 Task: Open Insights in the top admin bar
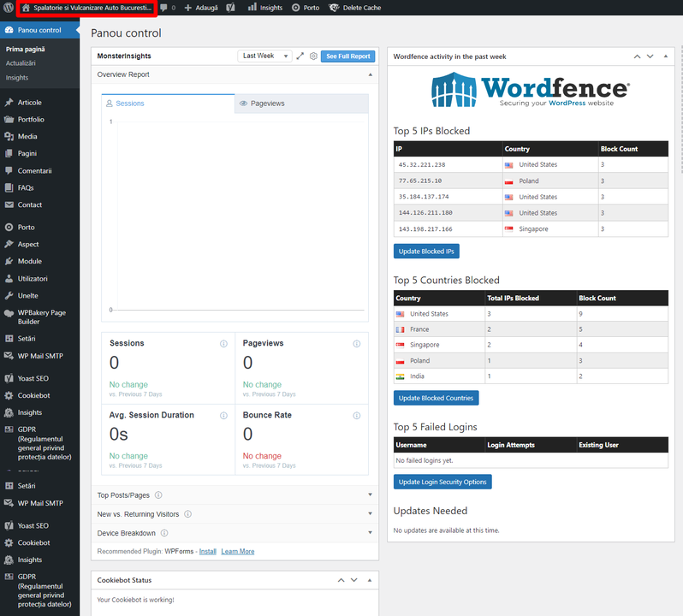click(264, 8)
